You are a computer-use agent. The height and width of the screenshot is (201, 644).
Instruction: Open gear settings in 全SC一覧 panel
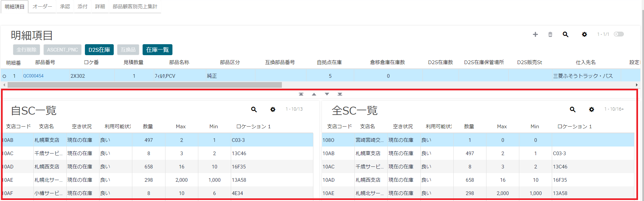point(591,109)
